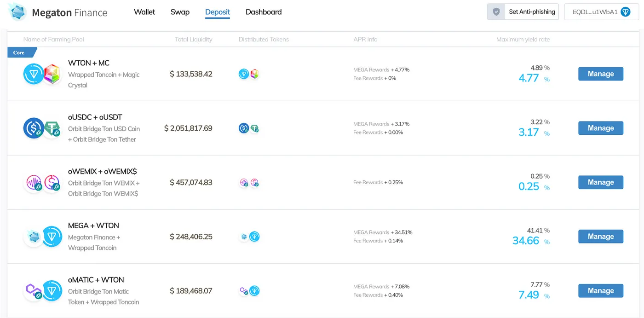
Task: Select the Deposit tab
Action: coord(218,12)
